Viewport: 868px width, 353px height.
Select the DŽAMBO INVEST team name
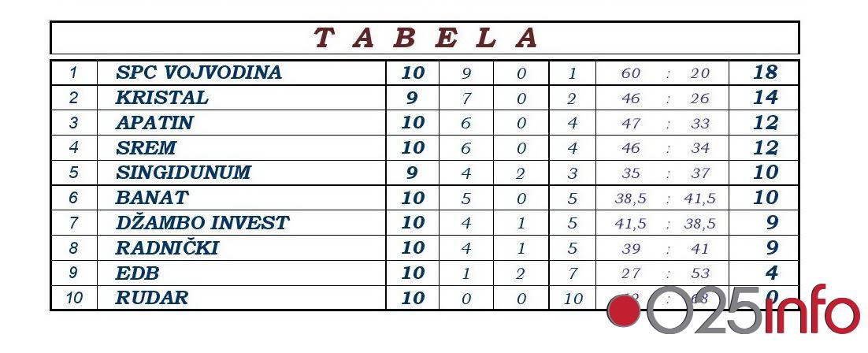[x=202, y=223]
